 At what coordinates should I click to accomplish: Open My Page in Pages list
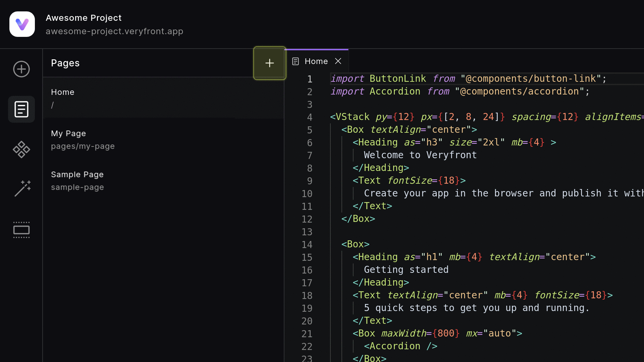[x=163, y=139]
